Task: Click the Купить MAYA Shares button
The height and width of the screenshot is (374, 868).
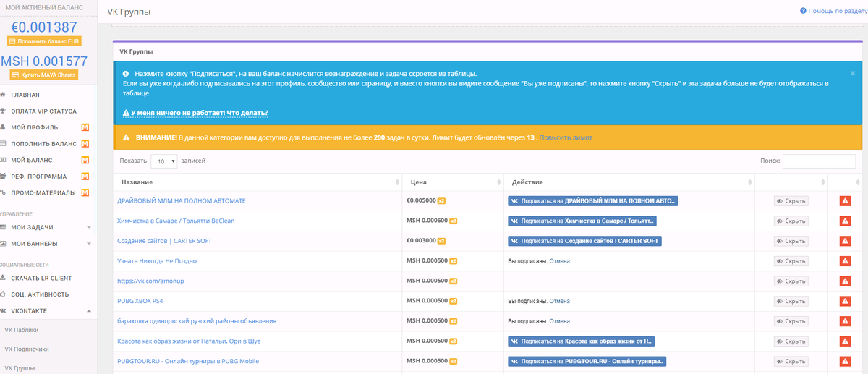Action: pos(43,75)
